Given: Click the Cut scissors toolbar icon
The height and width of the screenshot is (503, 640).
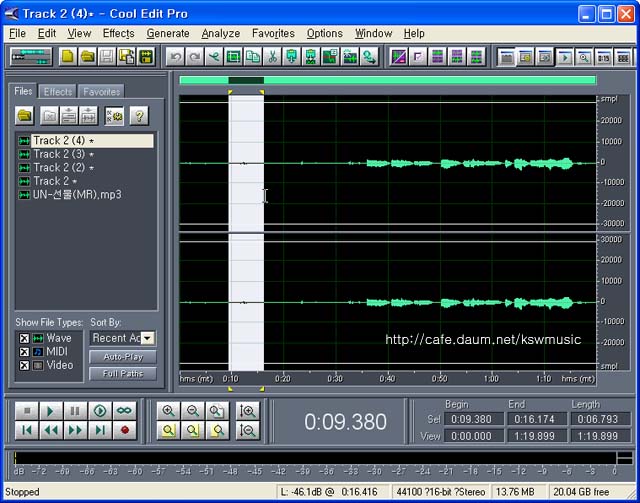Looking at the screenshot, I should coord(272,56).
